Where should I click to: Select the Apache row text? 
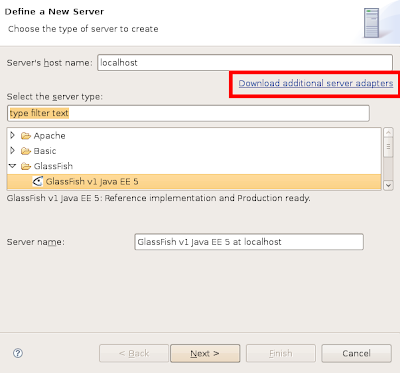[x=49, y=136]
